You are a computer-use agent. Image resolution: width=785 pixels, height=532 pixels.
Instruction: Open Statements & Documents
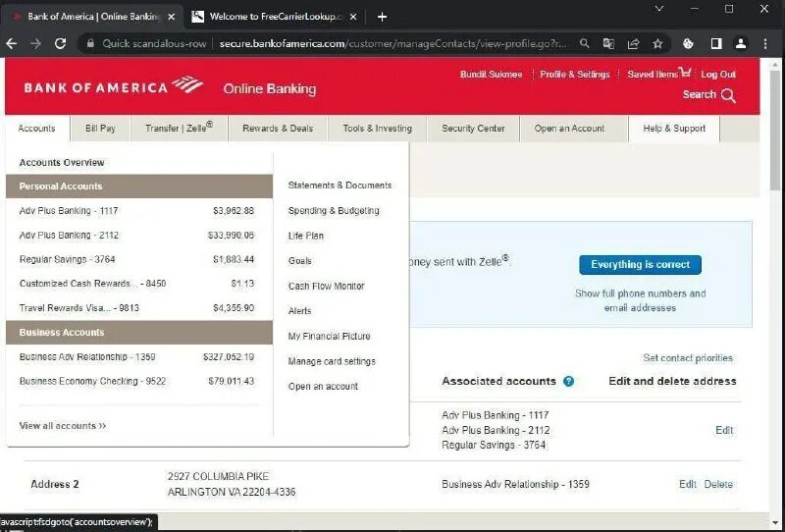340,186
